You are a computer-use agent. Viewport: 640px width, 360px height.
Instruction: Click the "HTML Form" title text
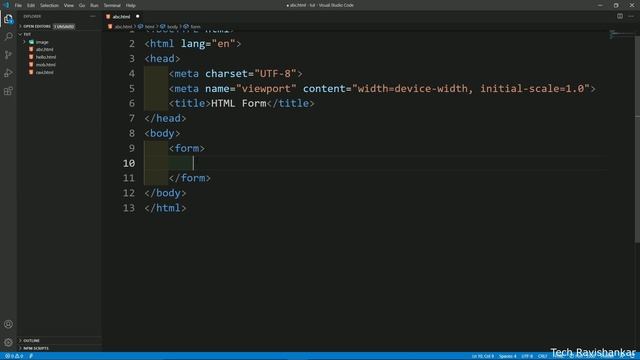(x=239, y=103)
